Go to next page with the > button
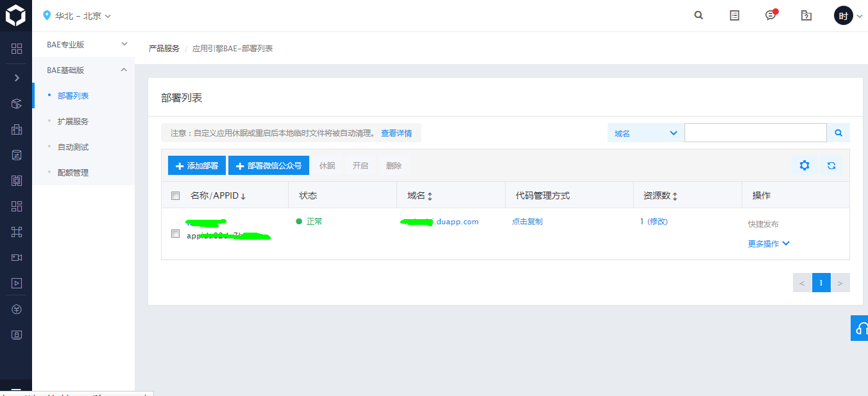Image resolution: width=868 pixels, height=396 pixels. (840, 283)
